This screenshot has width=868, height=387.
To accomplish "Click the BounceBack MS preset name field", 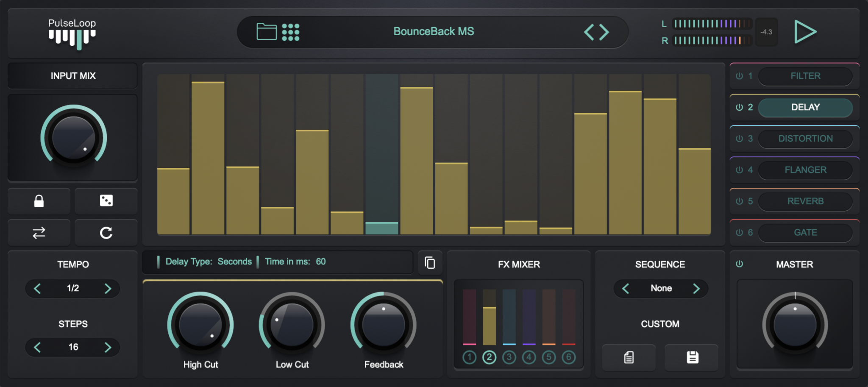I will (x=434, y=31).
